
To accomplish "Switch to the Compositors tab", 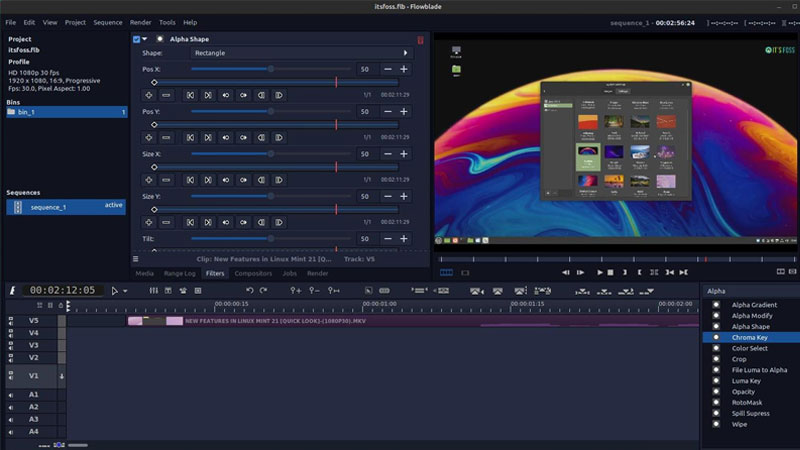I will (253, 273).
